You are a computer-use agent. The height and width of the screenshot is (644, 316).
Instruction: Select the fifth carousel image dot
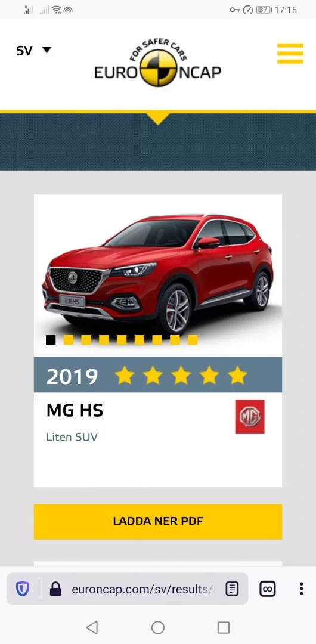pyautogui.click(x=122, y=340)
